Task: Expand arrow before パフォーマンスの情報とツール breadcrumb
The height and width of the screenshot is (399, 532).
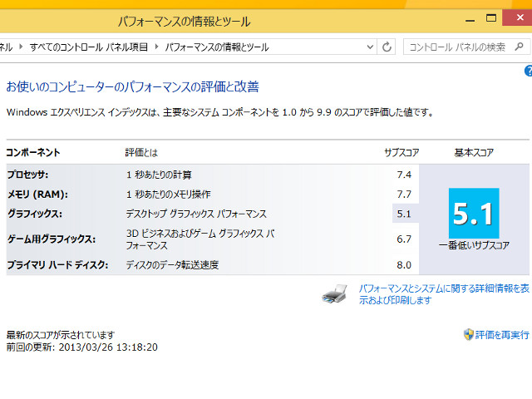Action: pyautogui.click(x=156, y=47)
